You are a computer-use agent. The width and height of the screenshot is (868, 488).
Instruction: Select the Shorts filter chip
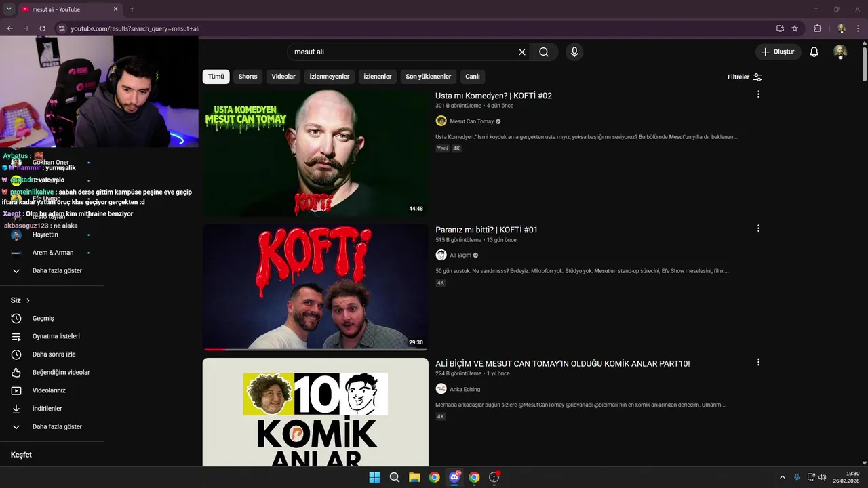(x=248, y=77)
